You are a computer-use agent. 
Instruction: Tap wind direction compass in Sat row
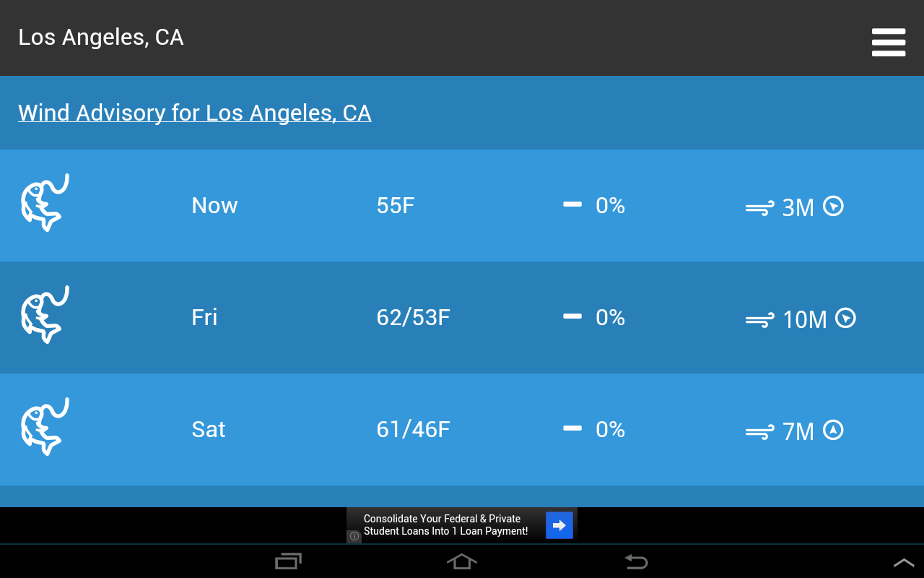click(x=833, y=431)
